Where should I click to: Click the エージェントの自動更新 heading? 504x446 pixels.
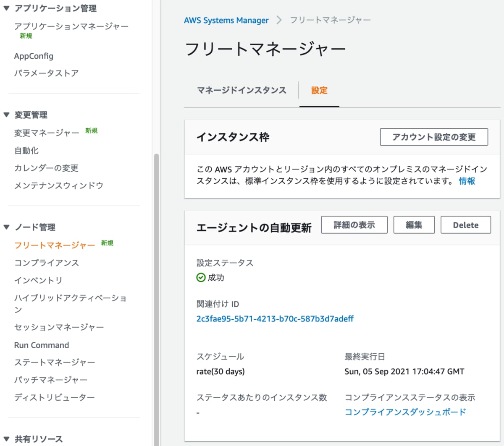[x=254, y=228]
